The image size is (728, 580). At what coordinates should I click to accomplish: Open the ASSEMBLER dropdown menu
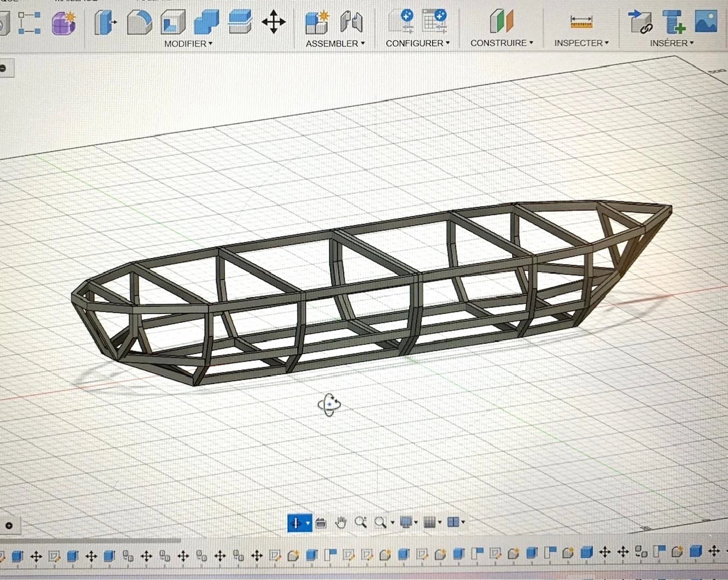(335, 44)
